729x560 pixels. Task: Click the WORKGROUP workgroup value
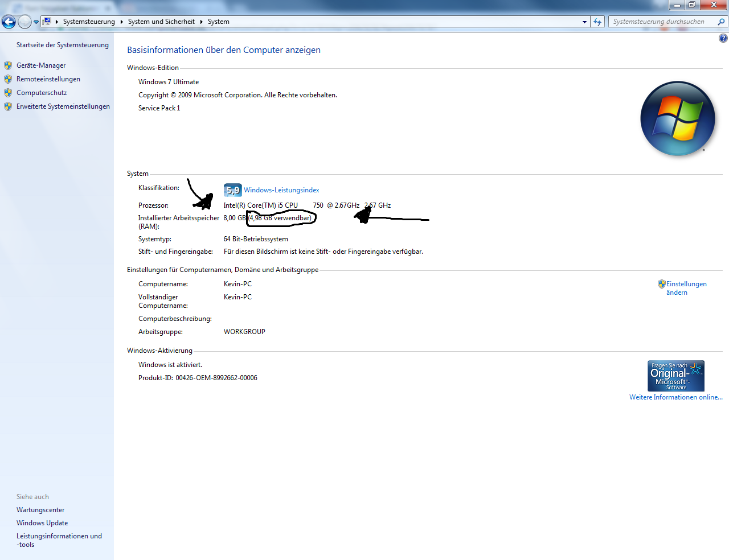[244, 332]
